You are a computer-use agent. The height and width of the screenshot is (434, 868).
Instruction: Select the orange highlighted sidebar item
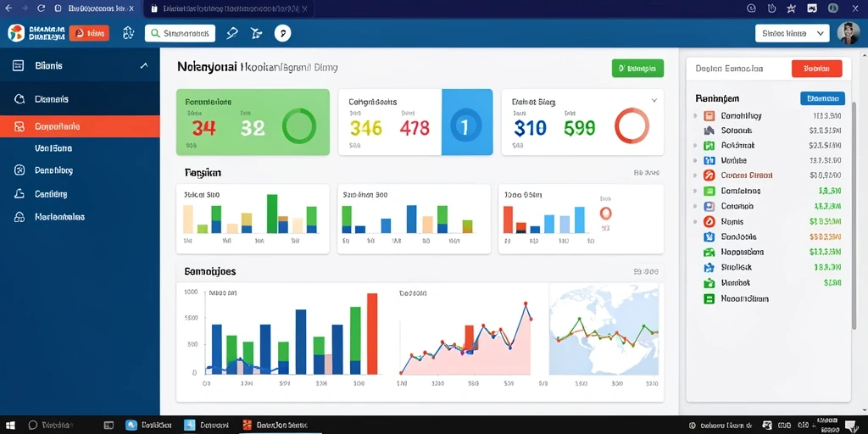coord(80,126)
